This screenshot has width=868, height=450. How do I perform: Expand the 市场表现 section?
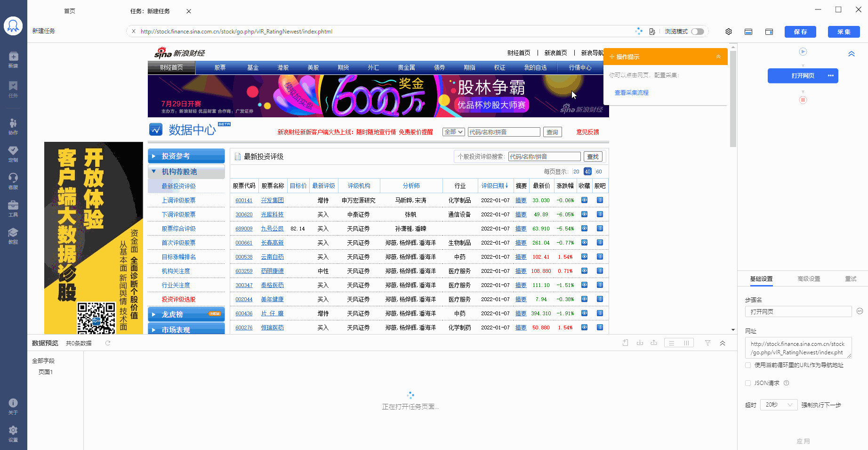pyautogui.click(x=186, y=329)
